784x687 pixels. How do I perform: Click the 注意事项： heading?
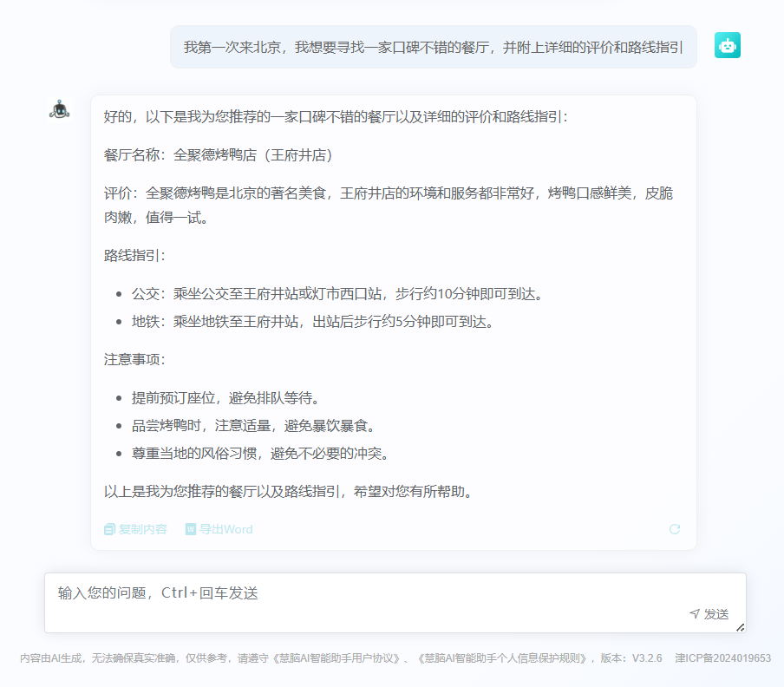pos(134,359)
